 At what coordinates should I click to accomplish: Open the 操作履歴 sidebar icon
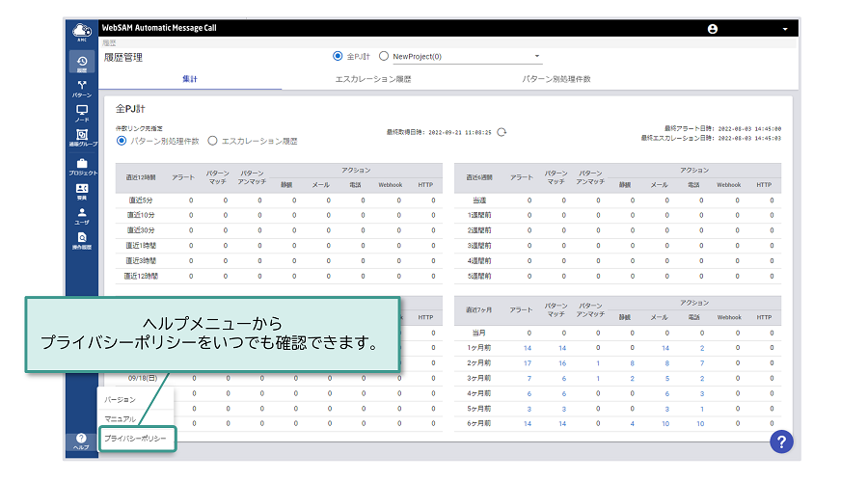pos(82,240)
